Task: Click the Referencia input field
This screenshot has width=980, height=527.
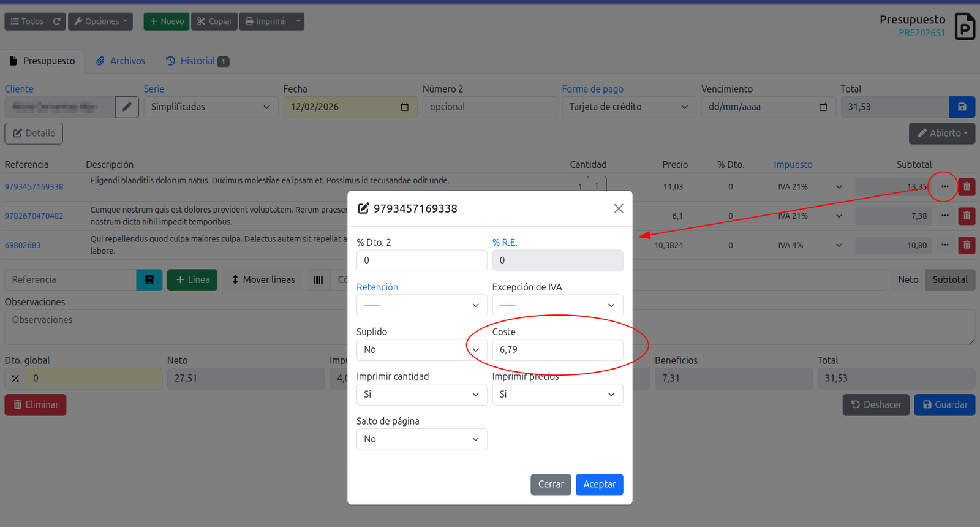Action: pos(70,280)
